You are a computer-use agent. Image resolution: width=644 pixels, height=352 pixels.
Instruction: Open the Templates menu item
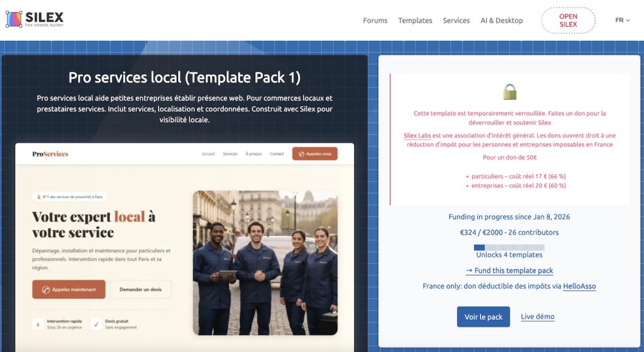click(x=415, y=21)
